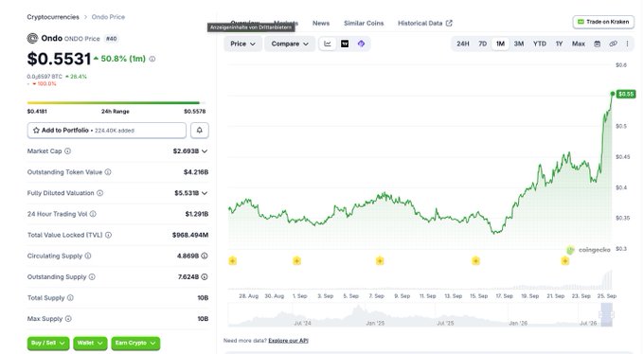
Task: Click the $0.55 current price label on chart
Action: click(x=626, y=94)
